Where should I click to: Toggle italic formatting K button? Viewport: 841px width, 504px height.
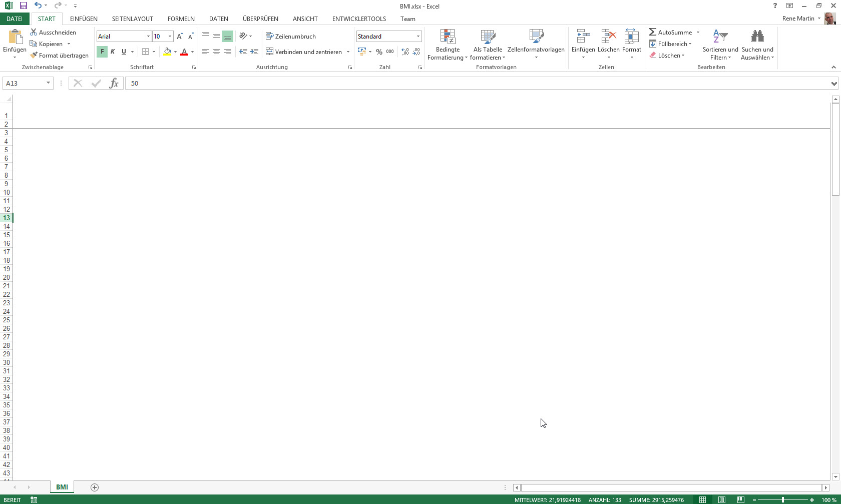click(x=113, y=52)
